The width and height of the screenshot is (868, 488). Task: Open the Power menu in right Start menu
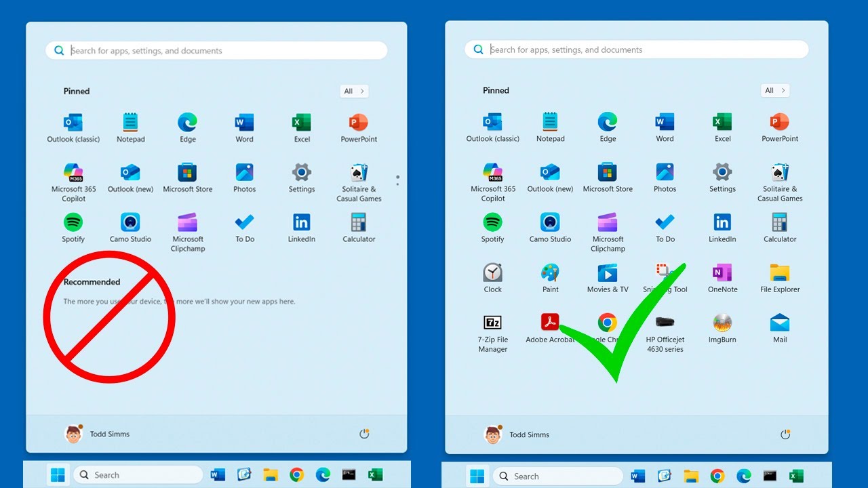point(785,434)
